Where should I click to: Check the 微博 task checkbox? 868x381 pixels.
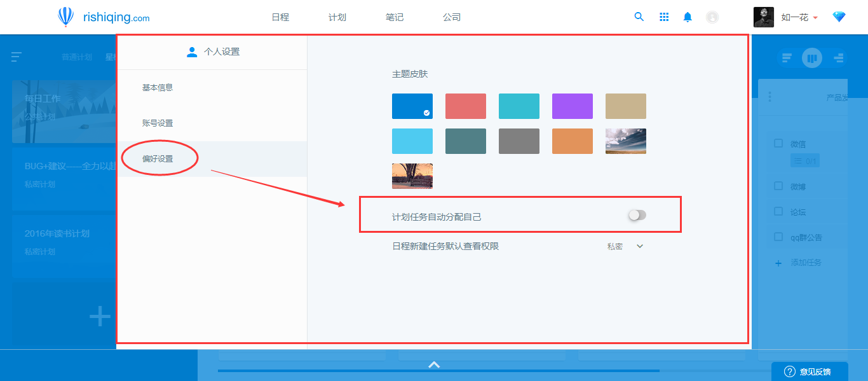pyautogui.click(x=778, y=186)
